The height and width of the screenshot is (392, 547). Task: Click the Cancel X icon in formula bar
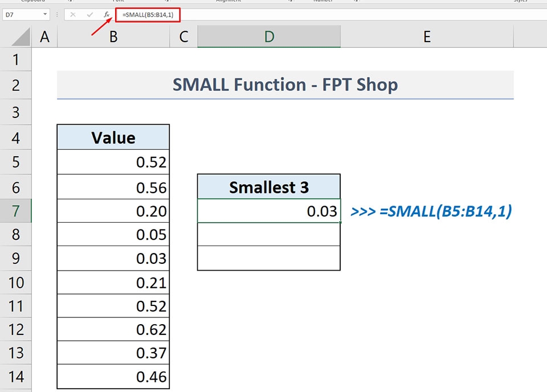tap(72, 15)
